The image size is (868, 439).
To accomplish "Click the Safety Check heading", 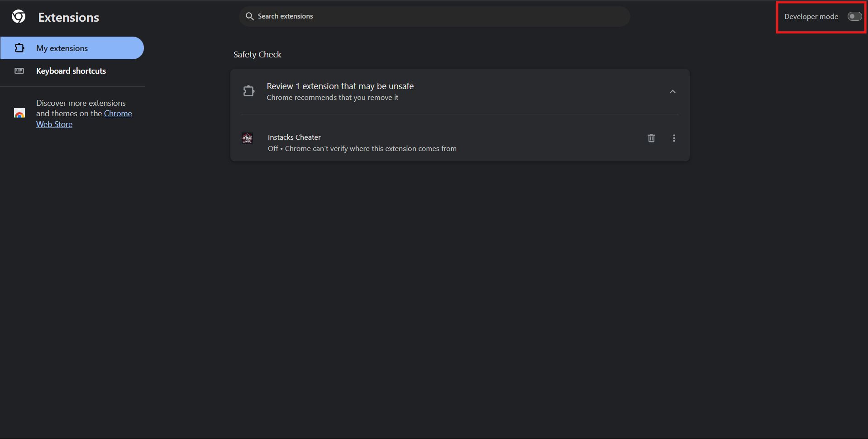I will pos(257,55).
